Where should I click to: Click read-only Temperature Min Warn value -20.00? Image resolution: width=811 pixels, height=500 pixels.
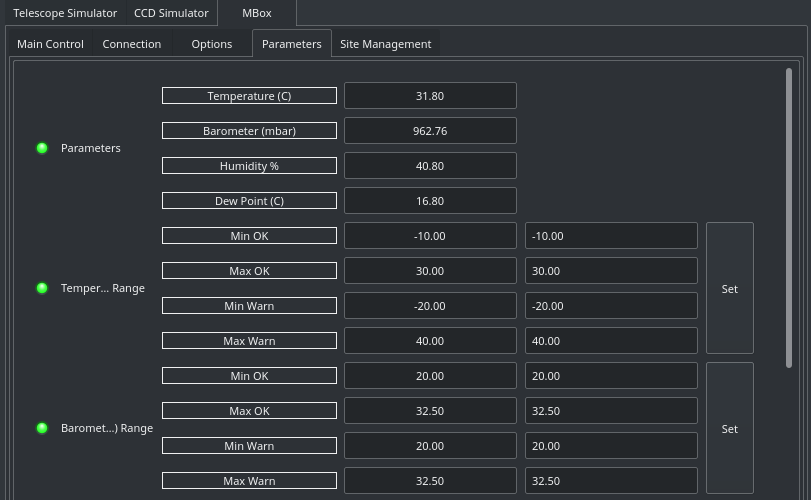pos(430,306)
